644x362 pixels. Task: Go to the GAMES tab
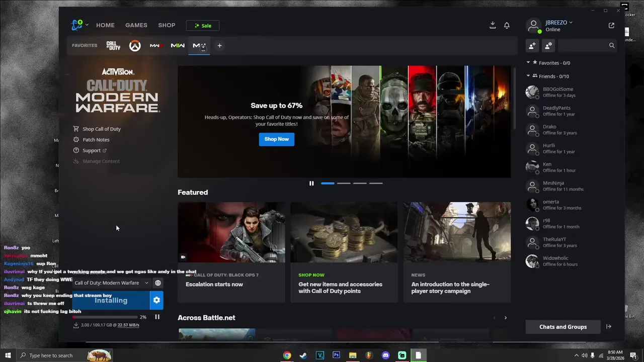click(x=136, y=25)
